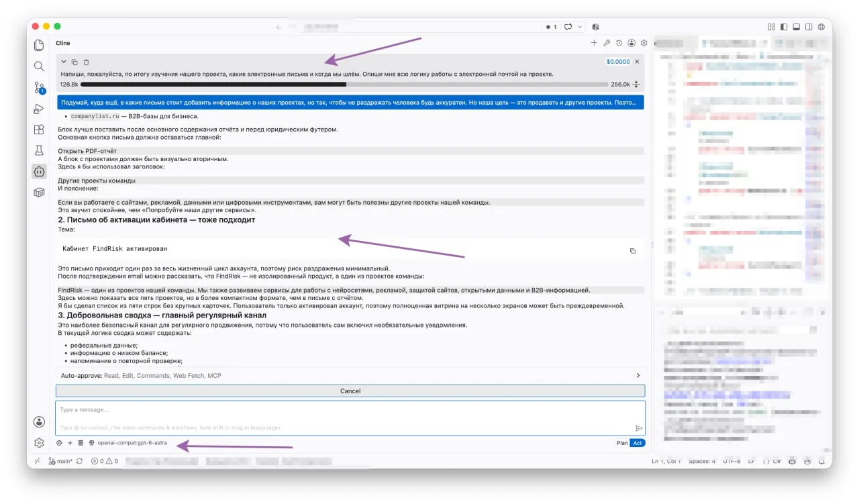Click the Cline robot icon in sidebar
Screen dimensions: 859x504
39,171
